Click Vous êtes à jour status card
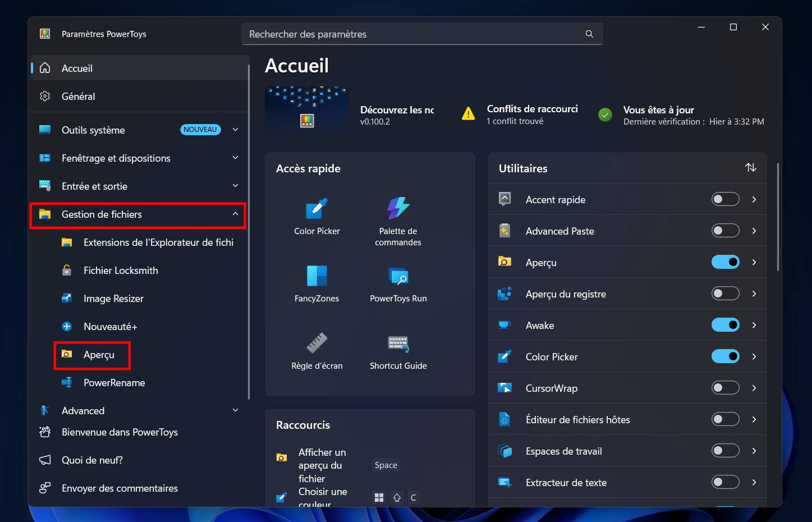Image resolution: width=812 pixels, height=522 pixels. [681, 115]
